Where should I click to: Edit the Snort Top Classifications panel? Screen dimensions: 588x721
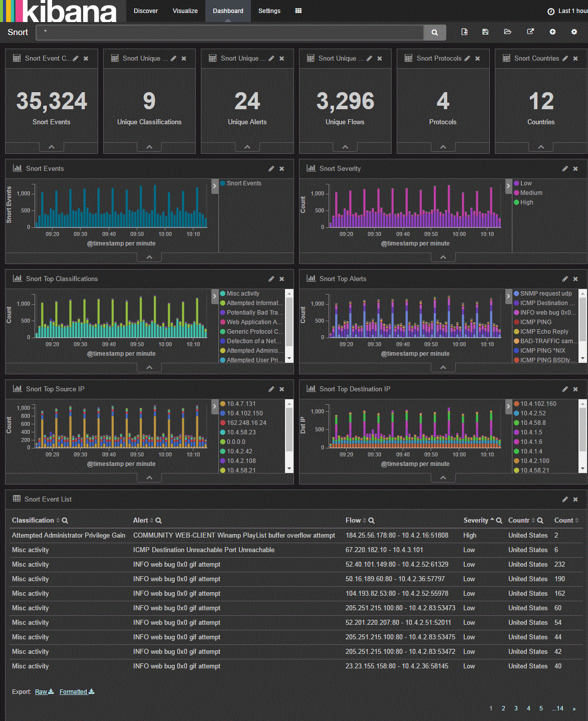pyautogui.click(x=271, y=279)
